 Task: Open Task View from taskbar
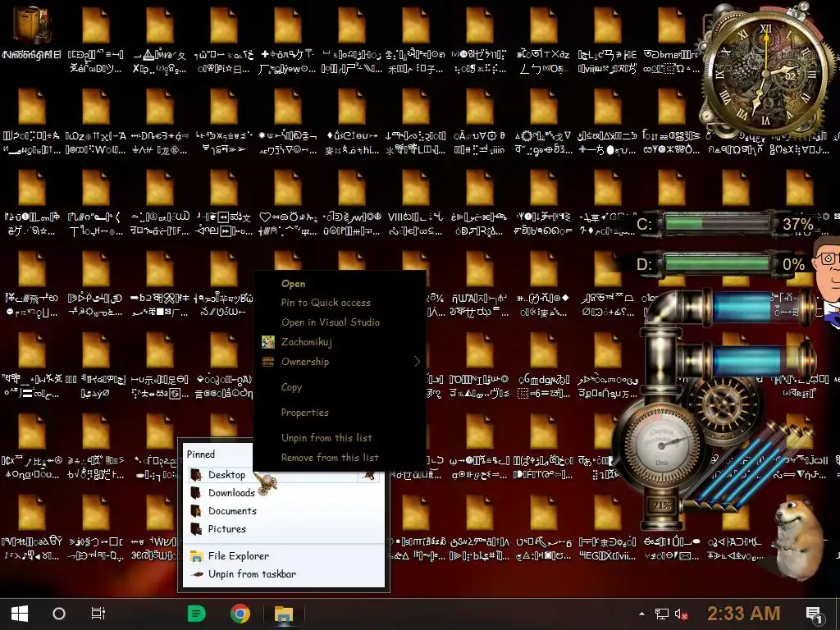(98, 614)
